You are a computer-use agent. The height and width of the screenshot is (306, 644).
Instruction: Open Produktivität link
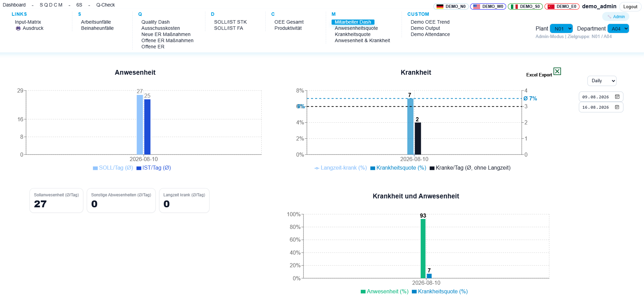[x=288, y=28]
